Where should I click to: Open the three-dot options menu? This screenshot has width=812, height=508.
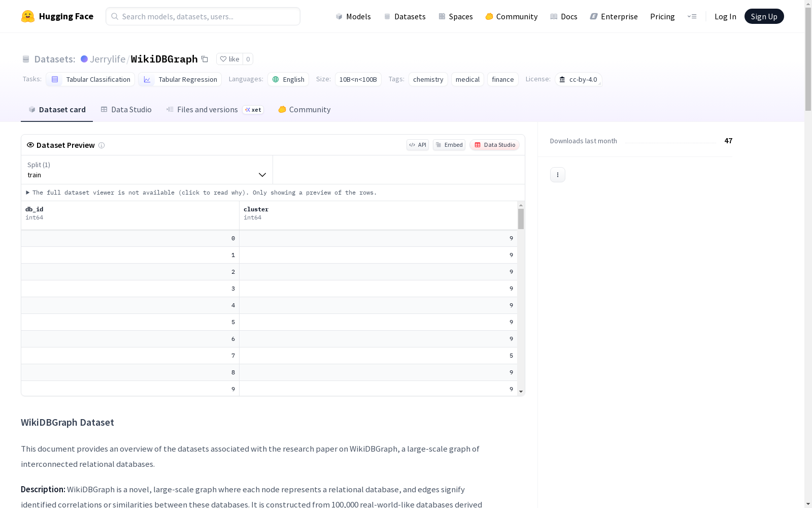click(x=558, y=175)
